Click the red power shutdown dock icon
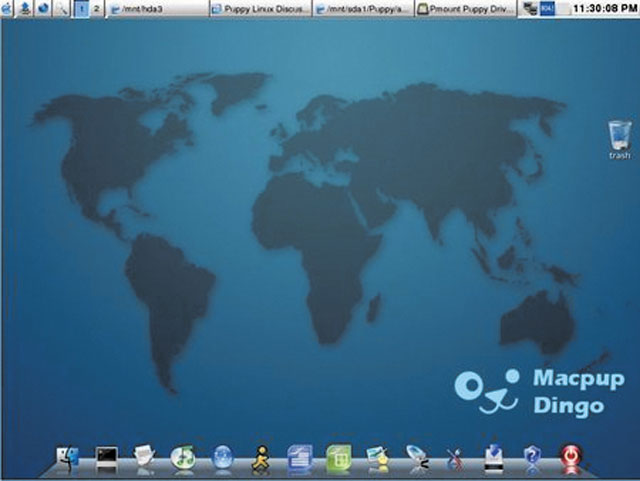Screen dimensions: 640x481 tap(571, 458)
